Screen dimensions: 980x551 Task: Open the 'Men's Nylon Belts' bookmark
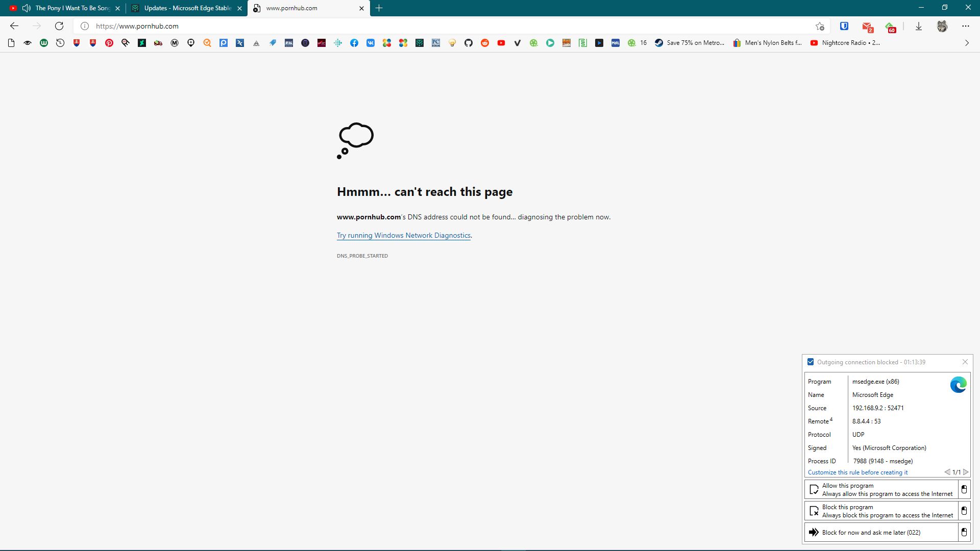768,43
